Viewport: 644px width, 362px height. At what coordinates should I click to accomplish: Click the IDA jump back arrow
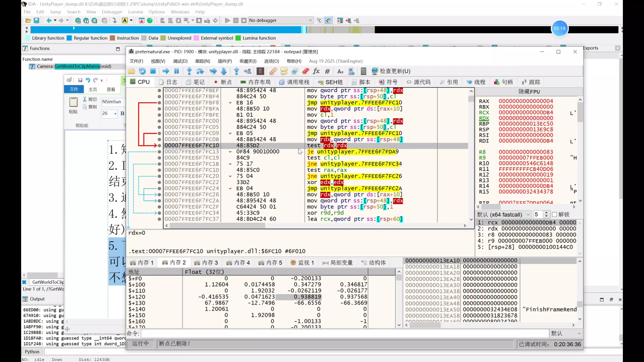[x=49, y=20]
